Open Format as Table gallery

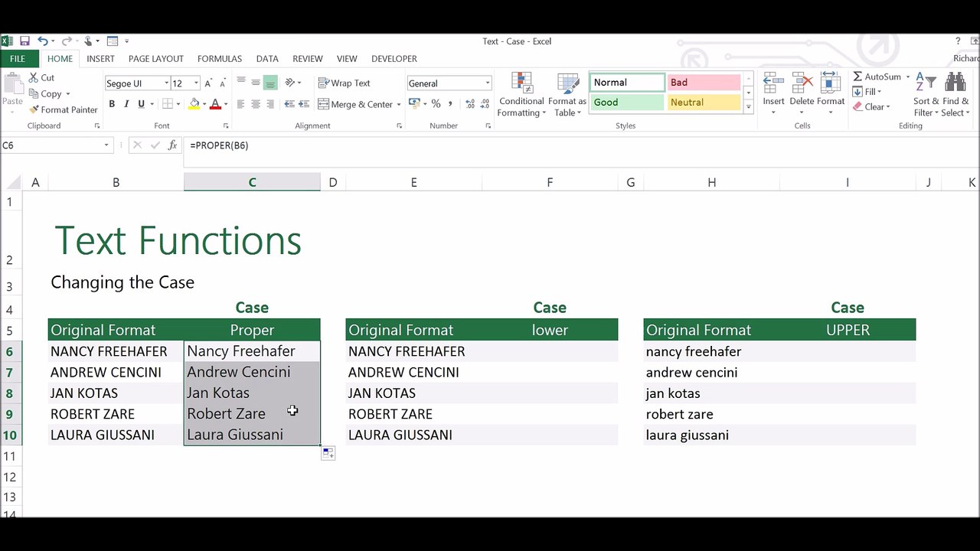pos(567,95)
